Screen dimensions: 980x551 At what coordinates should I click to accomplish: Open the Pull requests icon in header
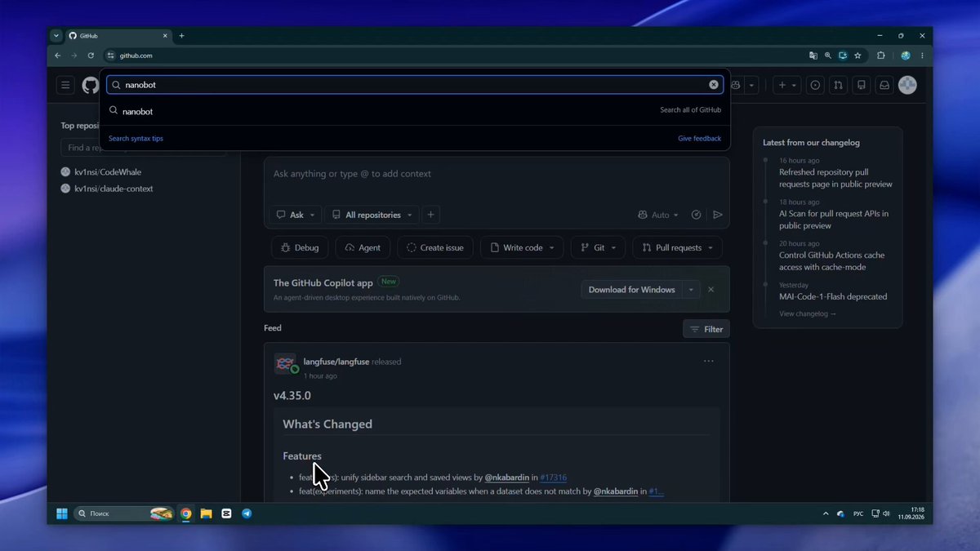(838, 85)
